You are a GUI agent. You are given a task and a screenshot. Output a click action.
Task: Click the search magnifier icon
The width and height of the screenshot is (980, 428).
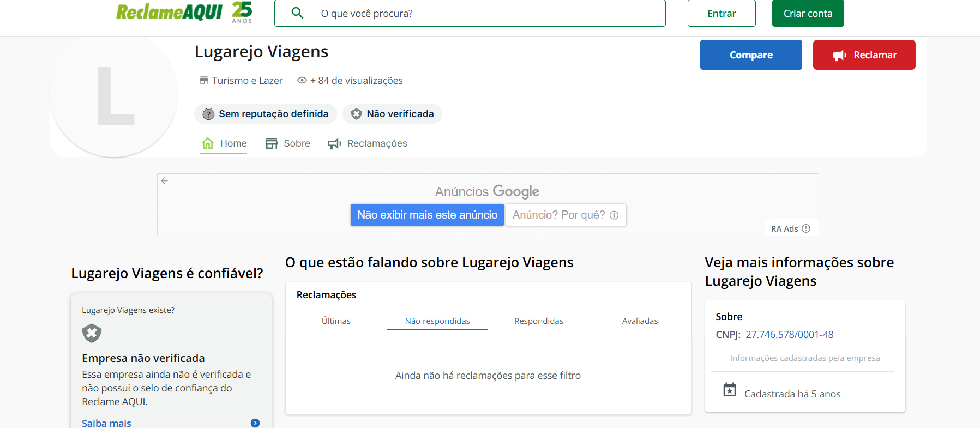coord(297,13)
